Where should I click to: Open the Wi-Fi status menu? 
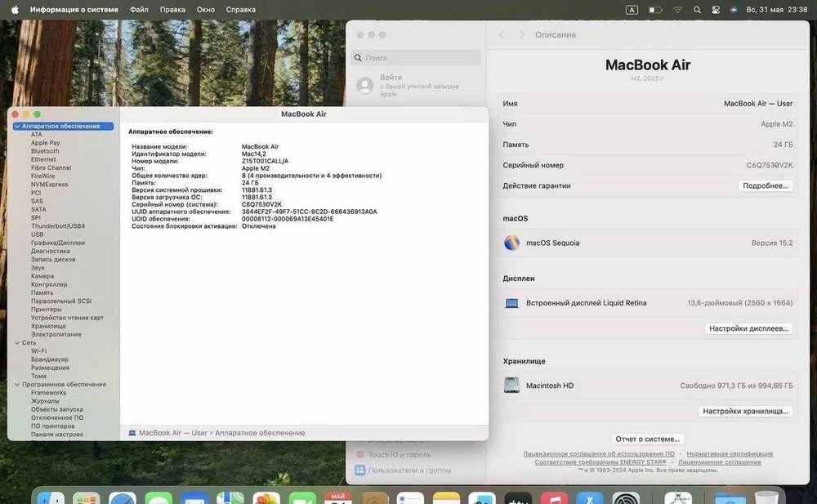(678, 9)
